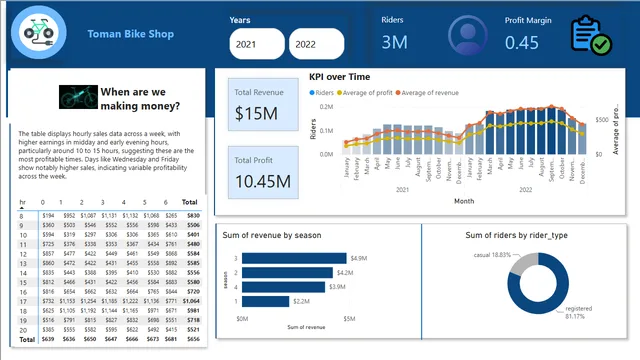Image resolution: width=640 pixels, height=360 pixels.
Task: Click the Sum of riders by rider_type title
Action: pyautogui.click(x=516, y=235)
